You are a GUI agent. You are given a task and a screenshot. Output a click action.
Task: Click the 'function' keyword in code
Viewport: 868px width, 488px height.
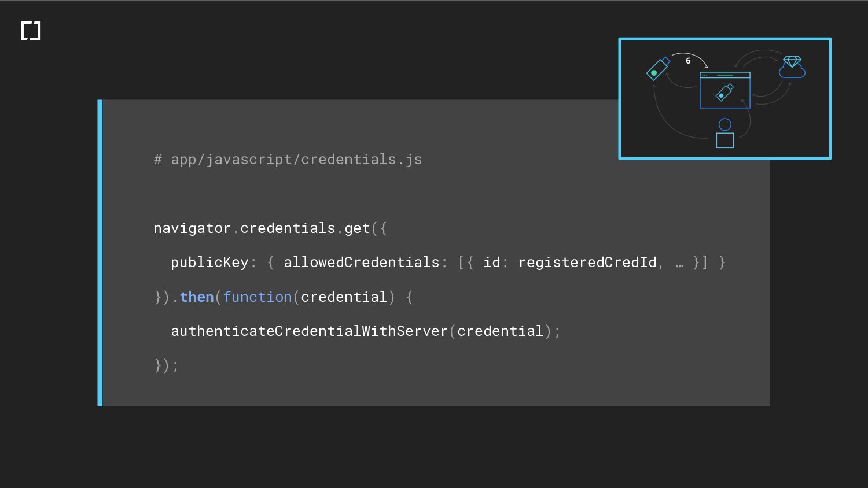[x=258, y=297]
